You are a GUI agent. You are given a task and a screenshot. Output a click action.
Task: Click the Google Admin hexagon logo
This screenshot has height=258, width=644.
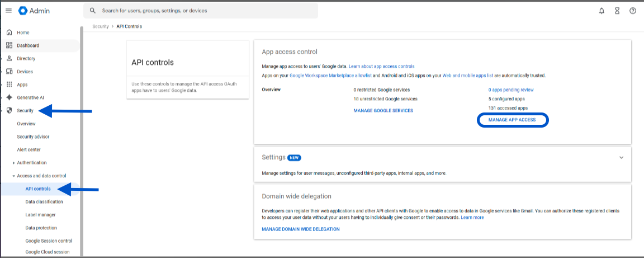click(22, 11)
